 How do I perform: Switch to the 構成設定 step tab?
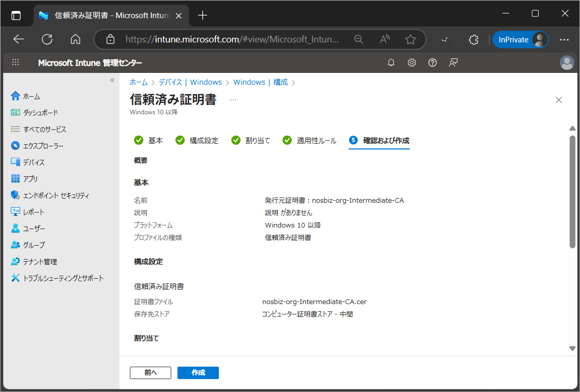click(x=197, y=141)
